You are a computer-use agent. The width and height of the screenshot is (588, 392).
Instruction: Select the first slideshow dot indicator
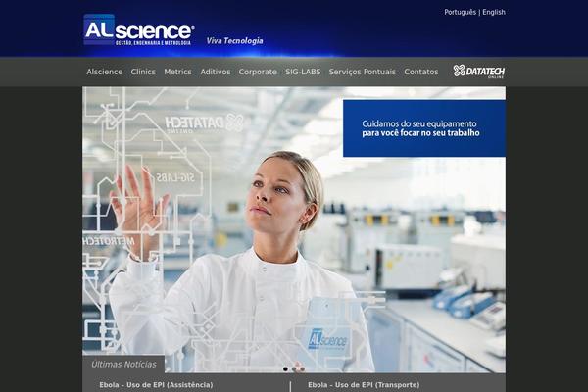[x=285, y=369]
